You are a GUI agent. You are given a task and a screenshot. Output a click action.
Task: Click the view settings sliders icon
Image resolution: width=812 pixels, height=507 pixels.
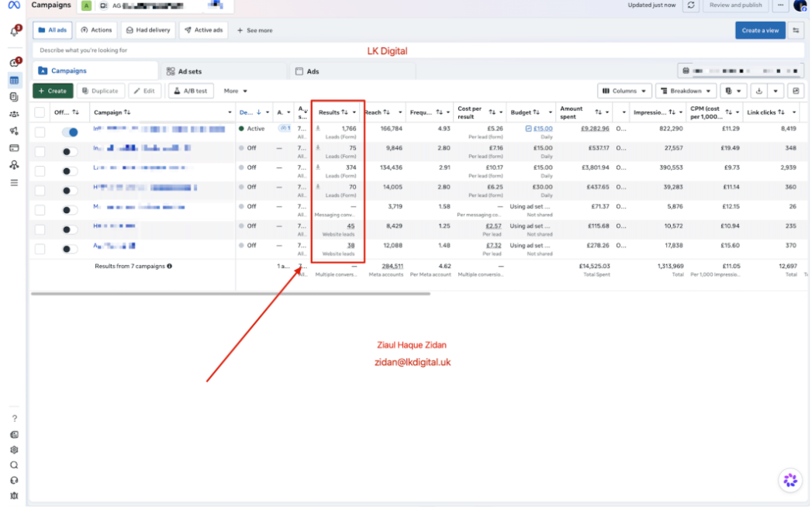pos(796,30)
